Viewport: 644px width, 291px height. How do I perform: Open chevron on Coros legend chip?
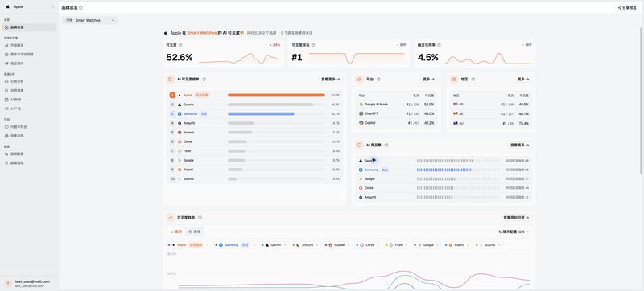379,245
